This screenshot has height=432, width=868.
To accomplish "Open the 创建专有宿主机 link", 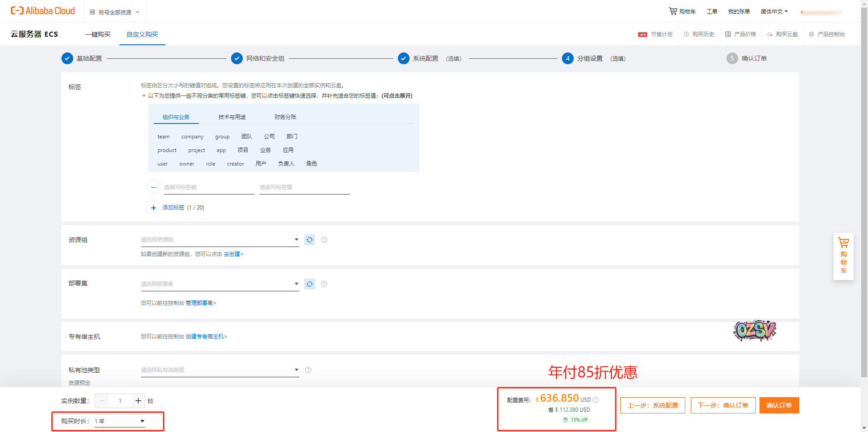I will click(206, 337).
